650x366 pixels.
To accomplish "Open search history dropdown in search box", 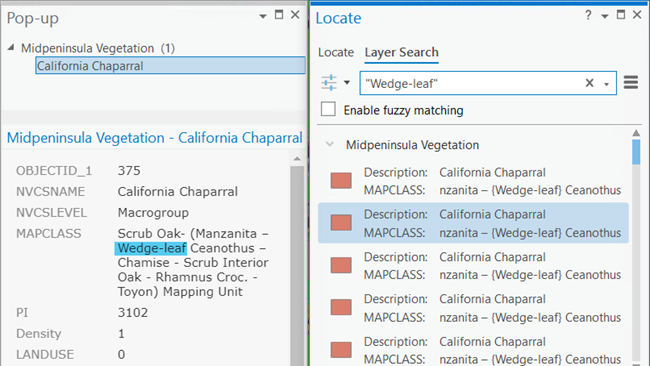I will 606,84.
